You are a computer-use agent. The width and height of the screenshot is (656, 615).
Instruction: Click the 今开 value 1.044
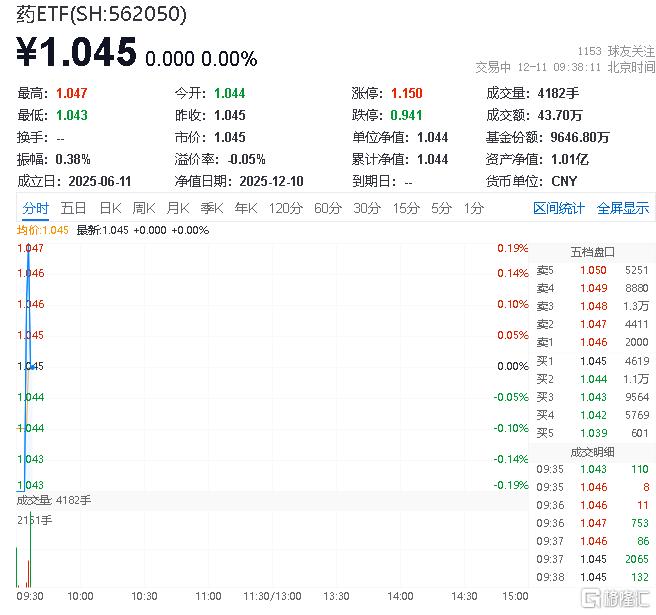tap(229, 93)
